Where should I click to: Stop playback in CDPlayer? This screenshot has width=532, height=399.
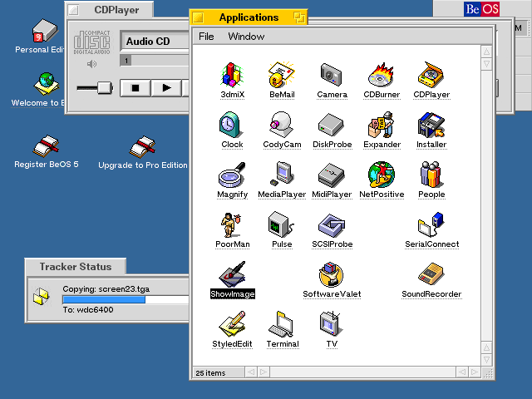click(x=135, y=88)
